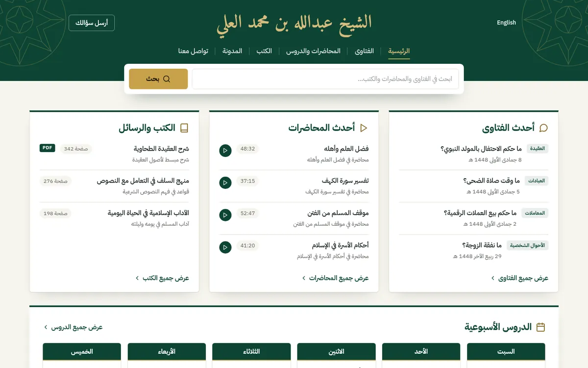Open fatwa ما وقت صلاة الضحى؟

pyautogui.click(x=491, y=181)
